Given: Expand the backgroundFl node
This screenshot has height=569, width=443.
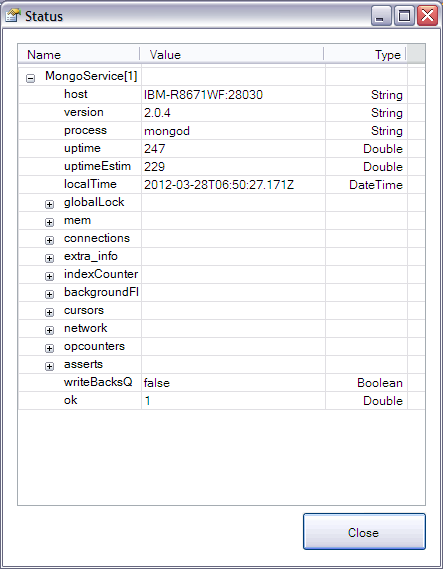Looking at the screenshot, I should (49, 294).
